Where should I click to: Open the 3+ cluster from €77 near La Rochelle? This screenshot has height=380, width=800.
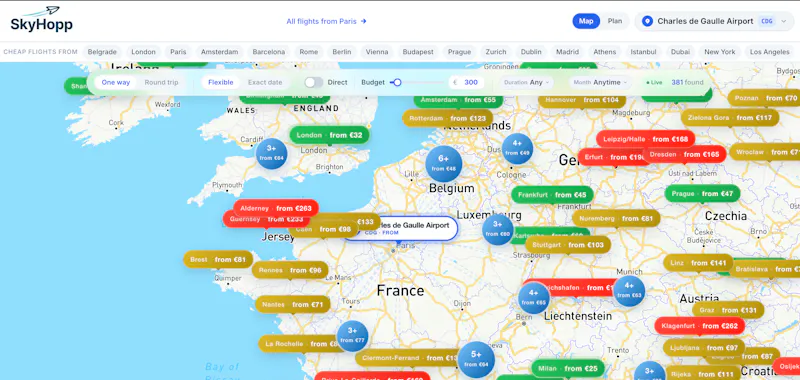tap(352, 336)
